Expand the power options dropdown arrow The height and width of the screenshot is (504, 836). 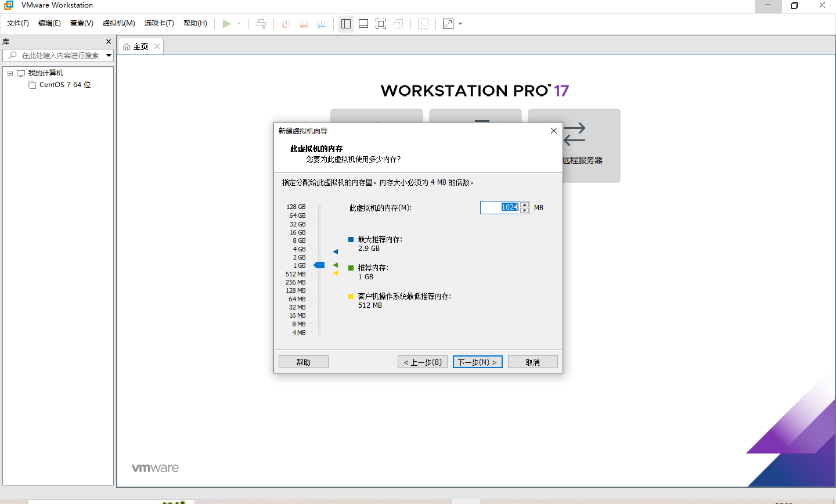pos(239,24)
